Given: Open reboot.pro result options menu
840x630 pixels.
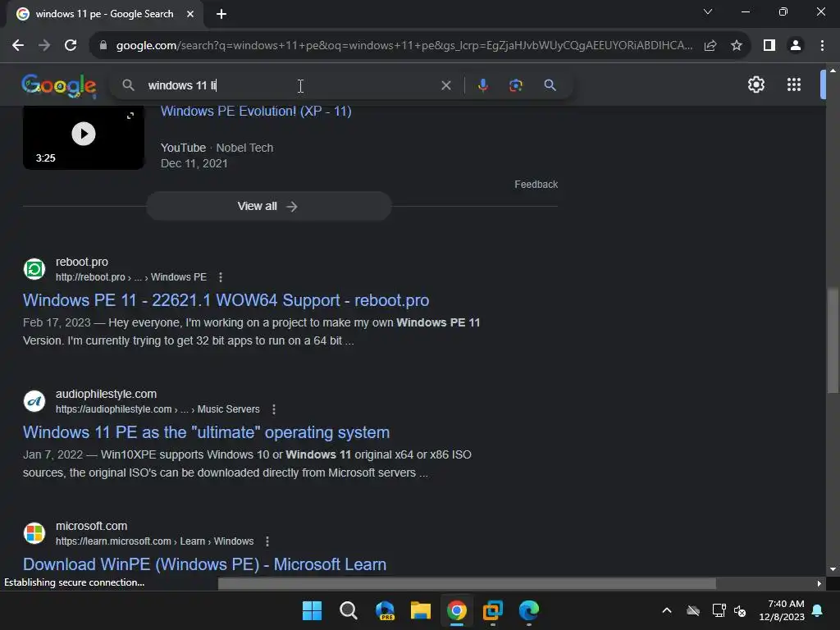Looking at the screenshot, I should [x=220, y=277].
